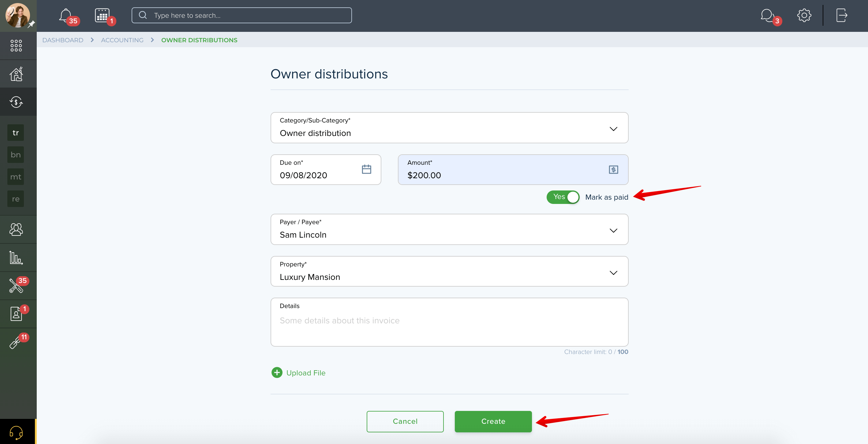Open the maintenance tools icon
Viewport: 868px width, 444px height.
(x=16, y=286)
